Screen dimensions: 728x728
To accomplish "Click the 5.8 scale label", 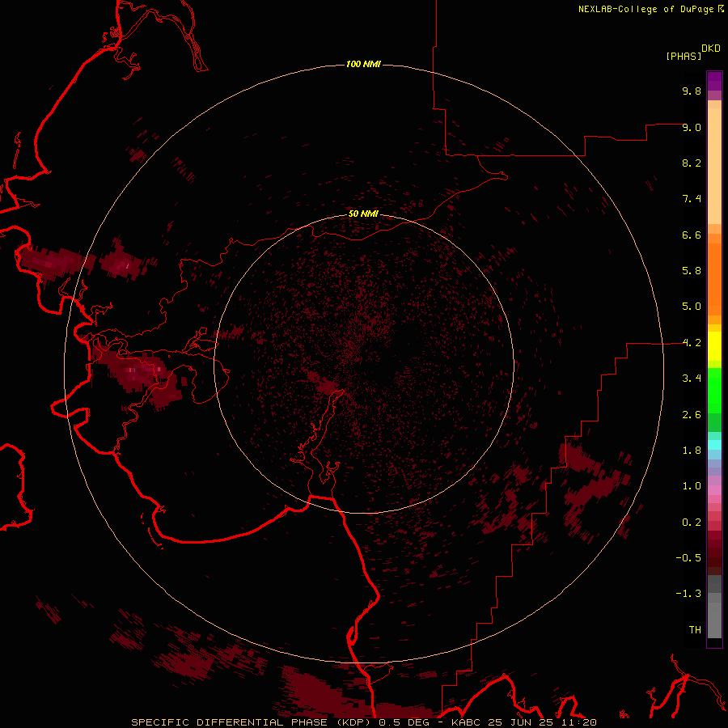I will pyautogui.click(x=692, y=271).
